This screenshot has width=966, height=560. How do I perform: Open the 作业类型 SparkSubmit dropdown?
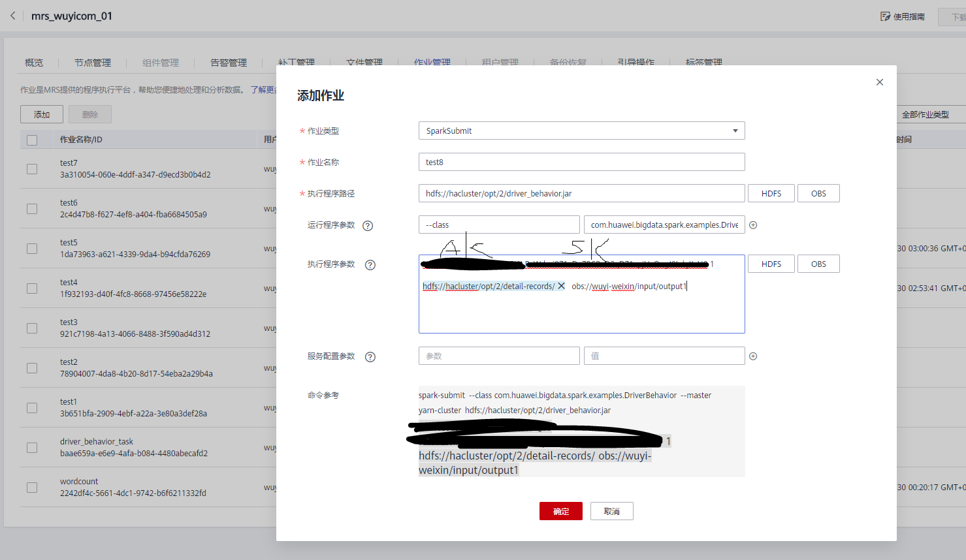pos(581,131)
